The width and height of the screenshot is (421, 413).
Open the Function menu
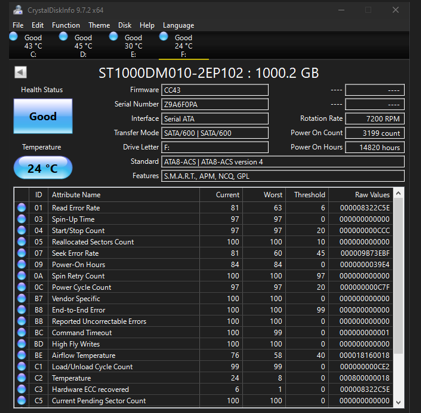(x=66, y=25)
